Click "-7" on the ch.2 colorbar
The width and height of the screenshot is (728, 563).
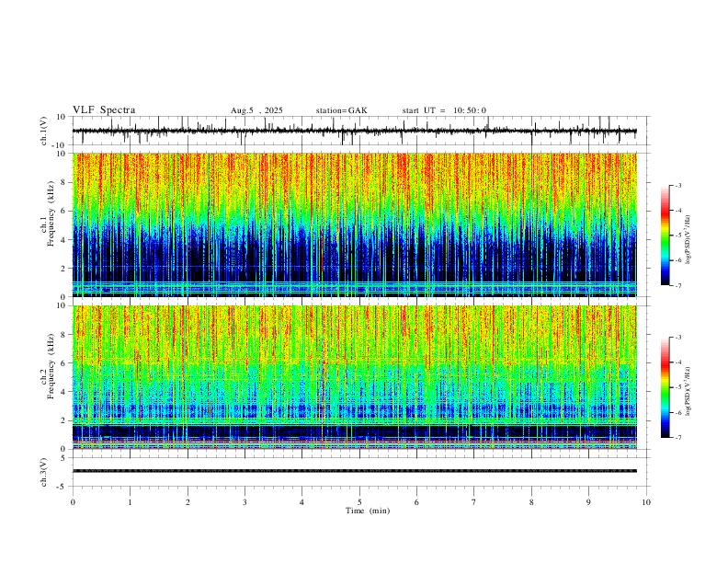(677, 438)
